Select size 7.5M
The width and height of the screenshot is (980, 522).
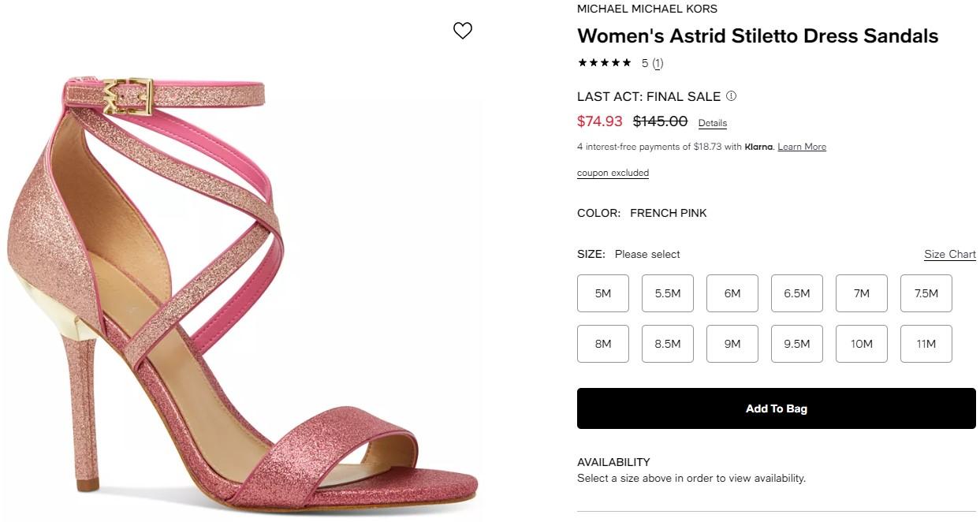click(926, 293)
